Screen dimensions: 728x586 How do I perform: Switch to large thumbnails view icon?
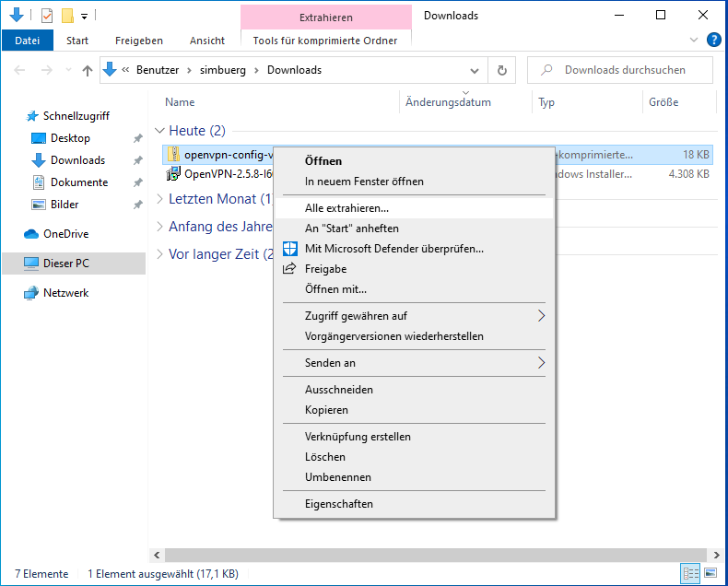[709, 574]
